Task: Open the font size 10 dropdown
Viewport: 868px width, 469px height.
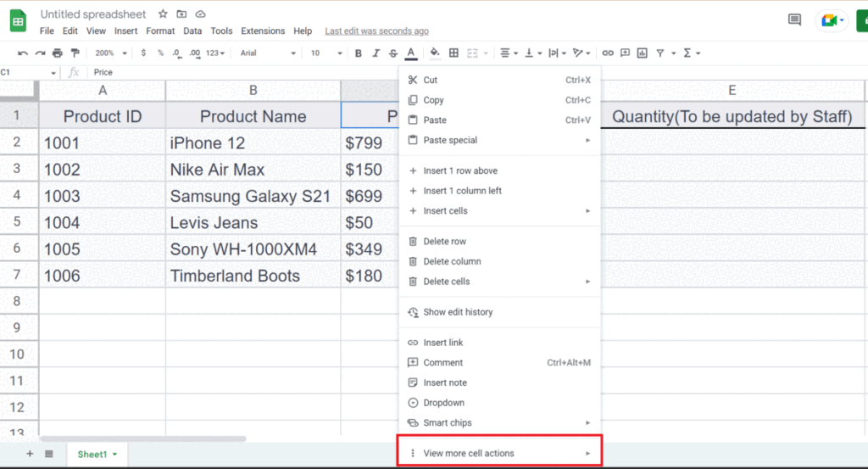Action: coord(326,53)
